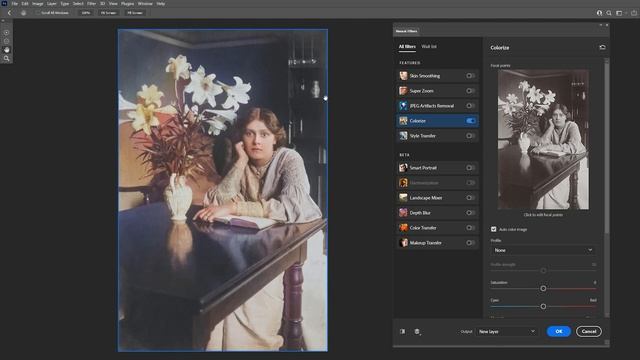
Task: Switch to the All filters tab
Action: pos(407,47)
